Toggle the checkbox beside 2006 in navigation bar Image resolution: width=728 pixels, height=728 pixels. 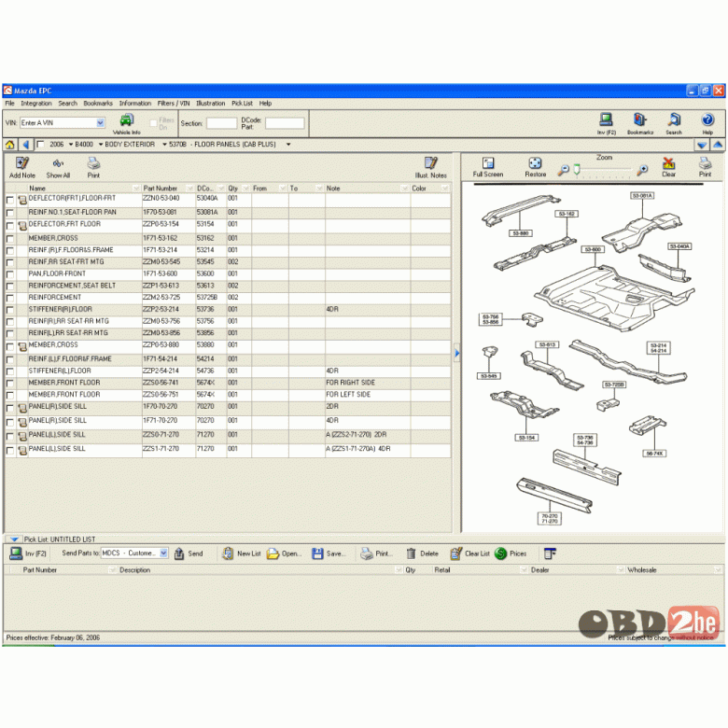pyautogui.click(x=40, y=145)
